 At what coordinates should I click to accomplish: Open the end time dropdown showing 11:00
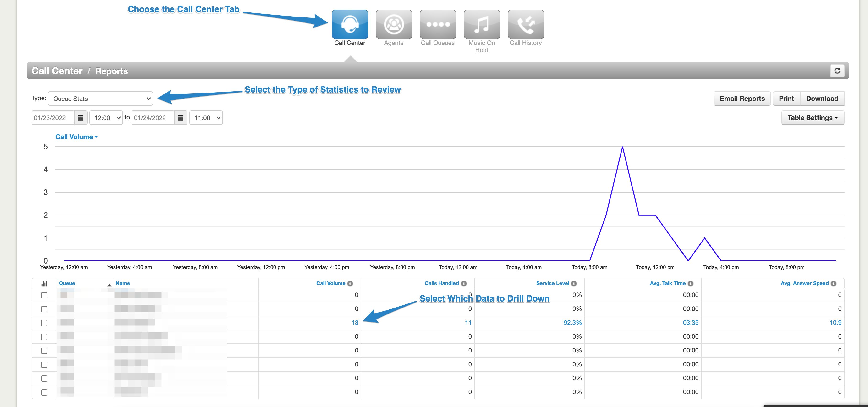point(206,118)
